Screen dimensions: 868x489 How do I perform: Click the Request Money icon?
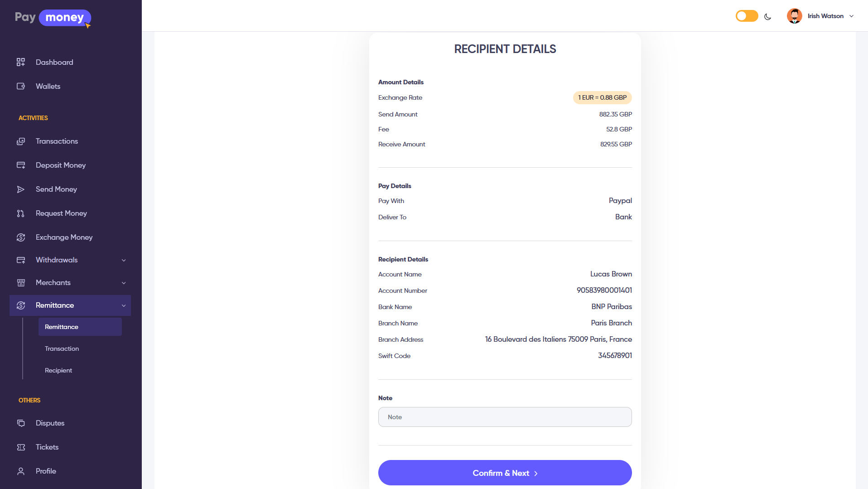click(21, 213)
